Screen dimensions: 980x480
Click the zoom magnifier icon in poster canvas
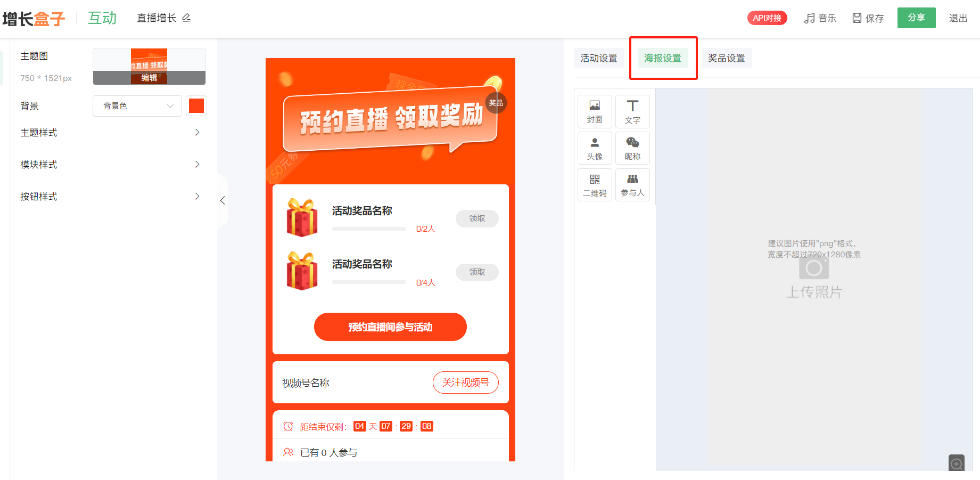pos(956,463)
